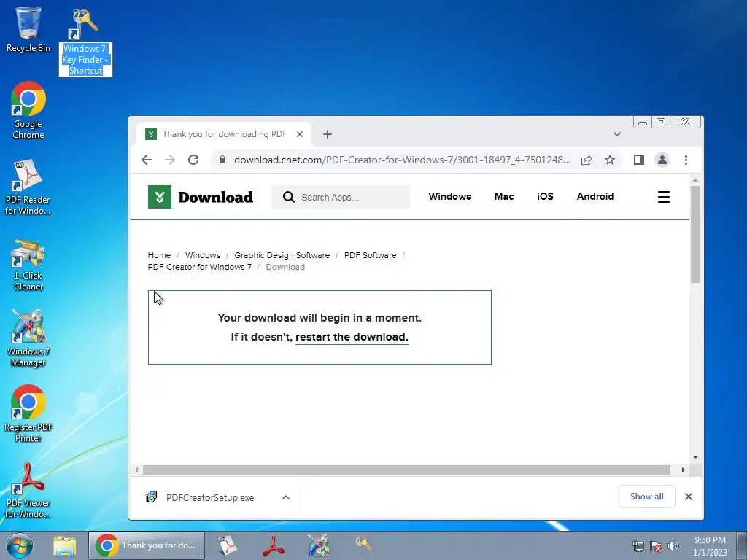The width and height of the screenshot is (747, 560).
Task: Click the network tray icon
Action: pyautogui.click(x=638, y=546)
